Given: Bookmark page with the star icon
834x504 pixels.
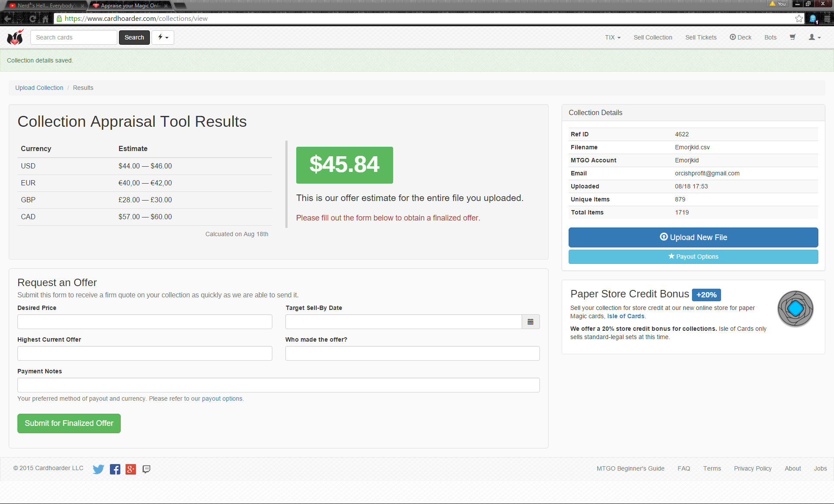Looking at the screenshot, I should coord(799,19).
